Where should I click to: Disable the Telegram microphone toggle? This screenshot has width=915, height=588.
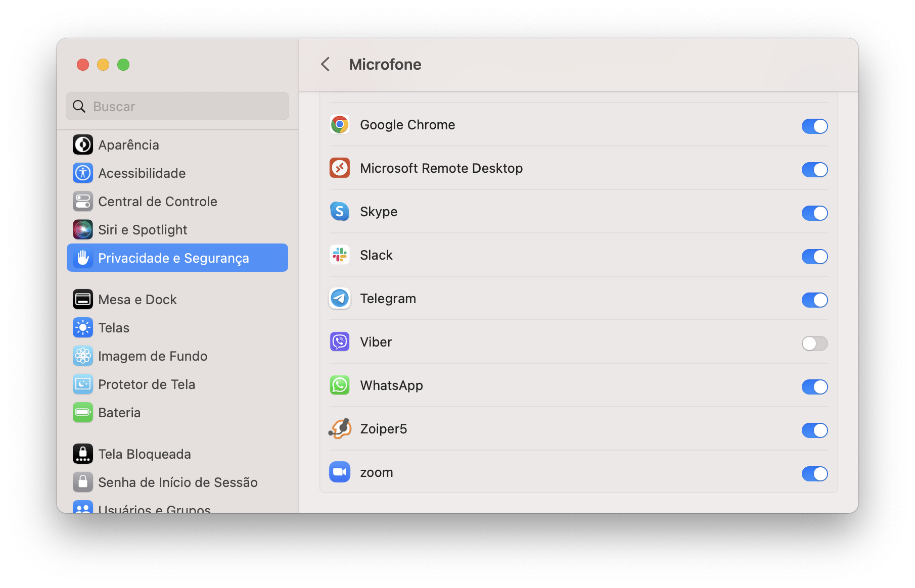coord(814,300)
